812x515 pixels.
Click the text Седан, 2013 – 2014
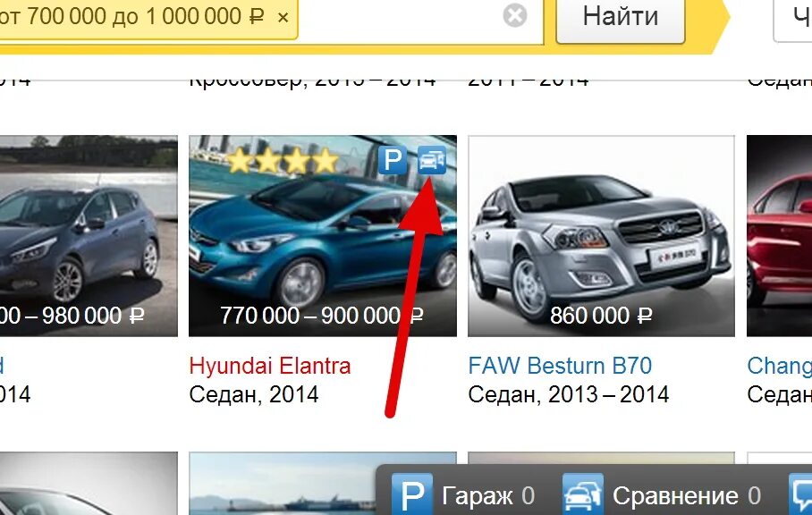[569, 395]
